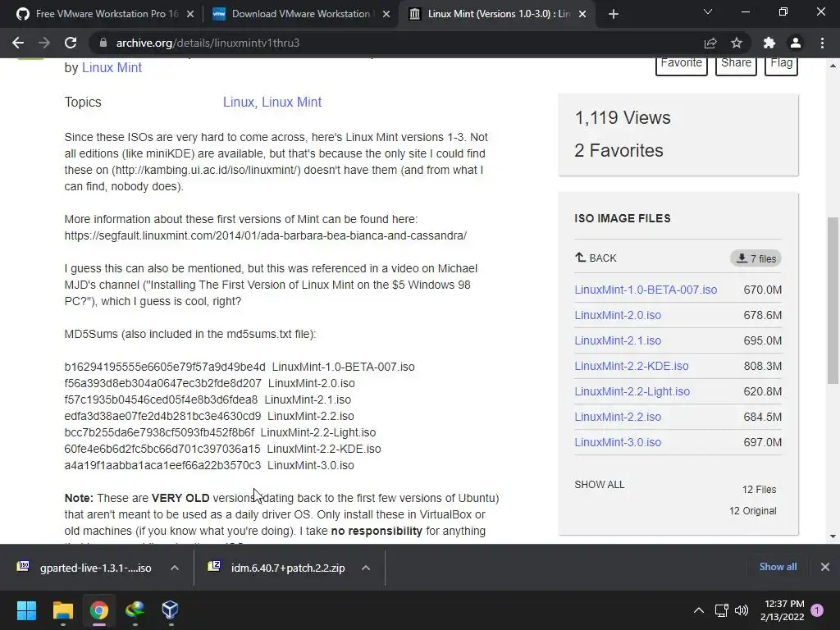Open Chrome extensions puzzle icon
840x630 pixels.
769,43
